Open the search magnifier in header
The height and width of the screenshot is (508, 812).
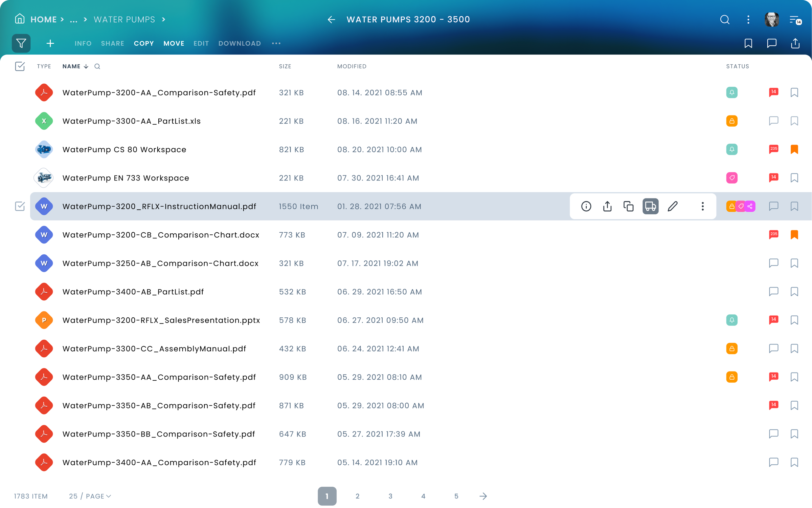724,20
